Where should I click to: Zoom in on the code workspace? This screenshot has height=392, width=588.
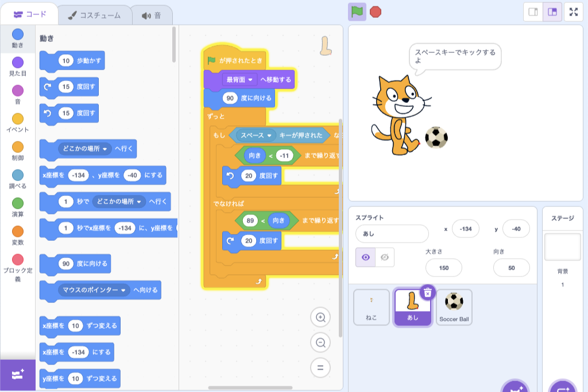tap(320, 317)
